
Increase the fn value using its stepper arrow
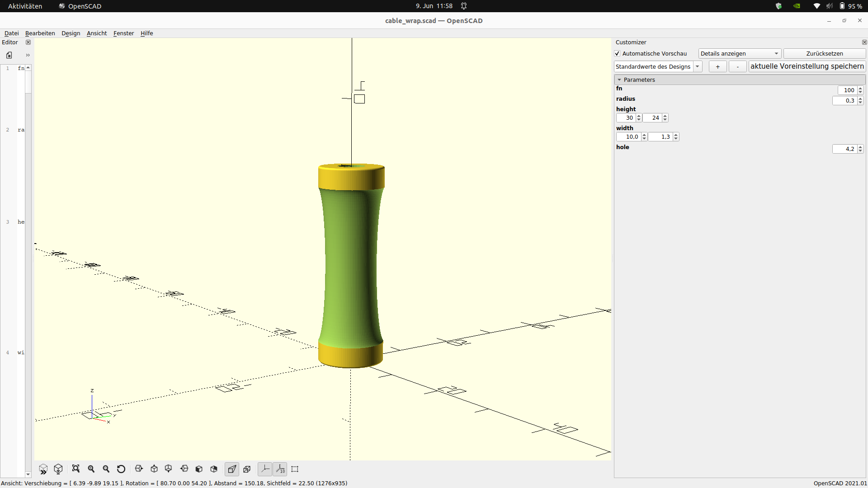860,88
